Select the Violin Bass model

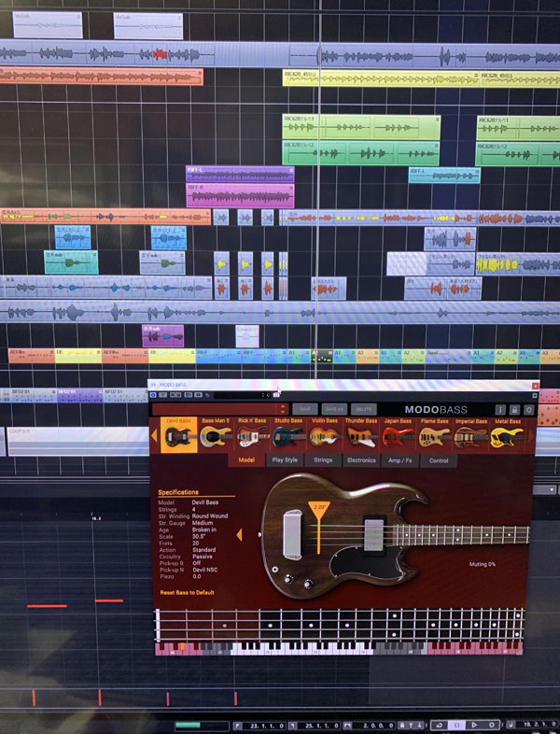[x=325, y=434]
